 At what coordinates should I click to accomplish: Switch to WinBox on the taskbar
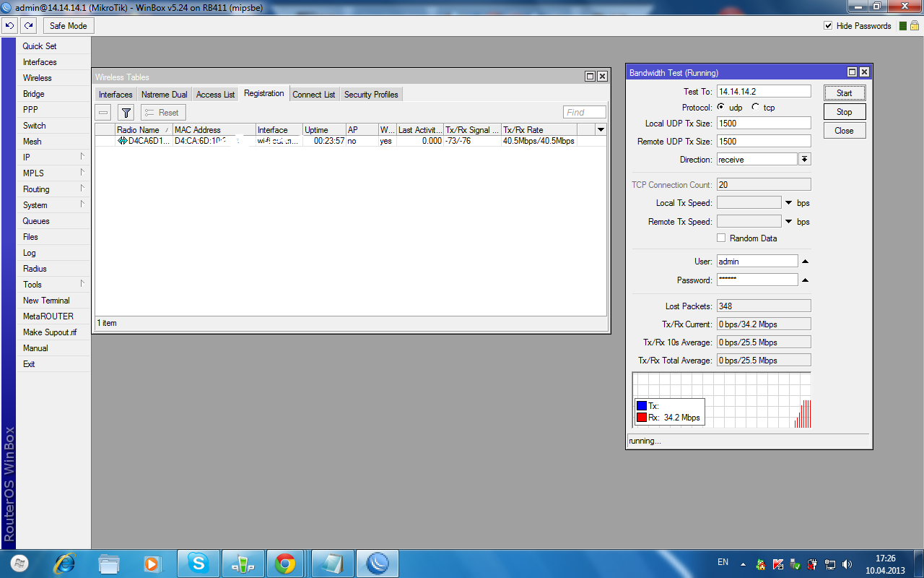[378, 564]
